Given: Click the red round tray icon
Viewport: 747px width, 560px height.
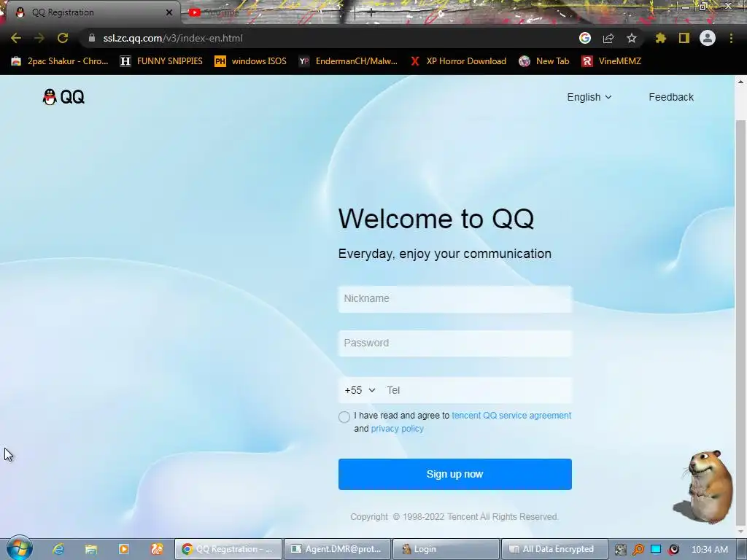Looking at the screenshot, I should pyautogui.click(x=673, y=550).
